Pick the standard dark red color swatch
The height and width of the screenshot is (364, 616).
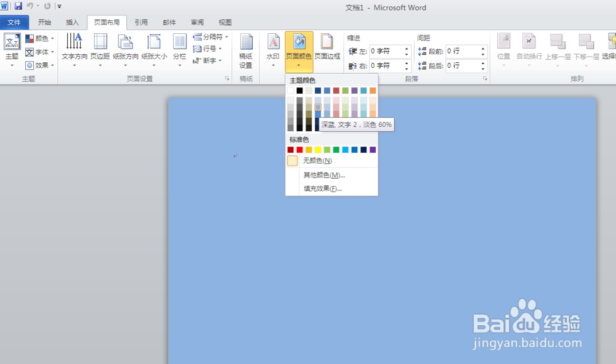290,150
